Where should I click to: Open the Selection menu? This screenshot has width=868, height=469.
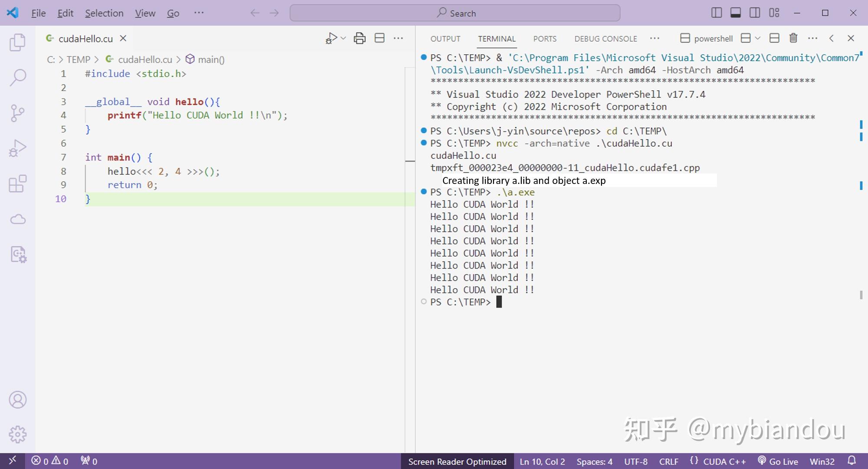104,13
